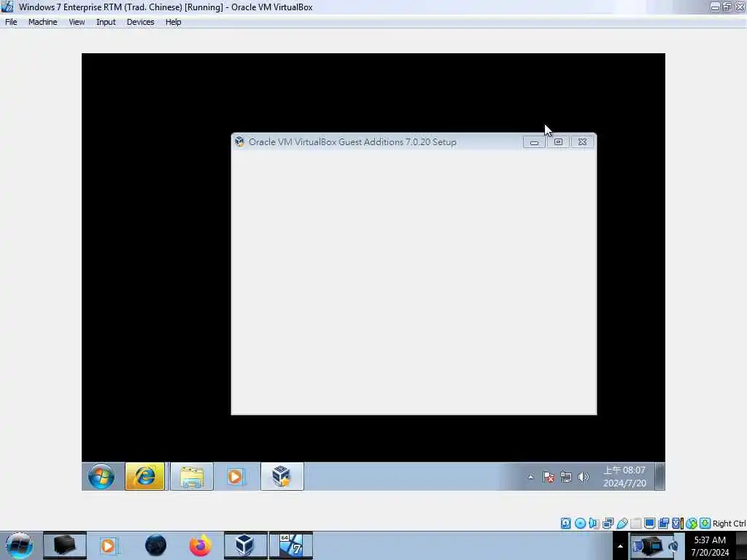The width and height of the screenshot is (747, 560).
Task: Click mouse integration status icon
Action: [x=692, y=524]
